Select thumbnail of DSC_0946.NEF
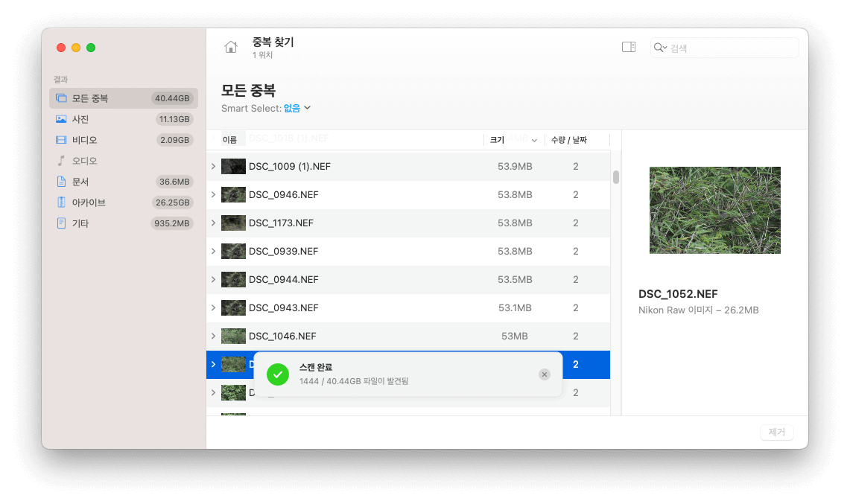This screenshot has width=850, height=504. click(x=233, y=194)
